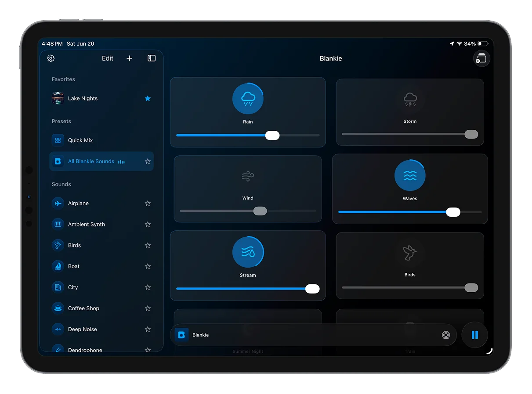532x394 pixels.
Task: Click the Coffee Shop cup icon
Action: tap(58, 308)
